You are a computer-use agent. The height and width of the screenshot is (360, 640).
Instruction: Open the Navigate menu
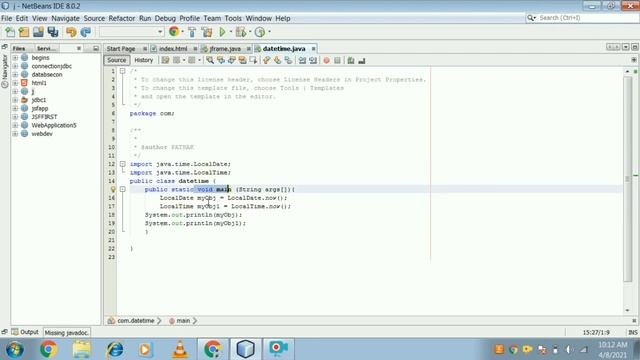[65, 18]
